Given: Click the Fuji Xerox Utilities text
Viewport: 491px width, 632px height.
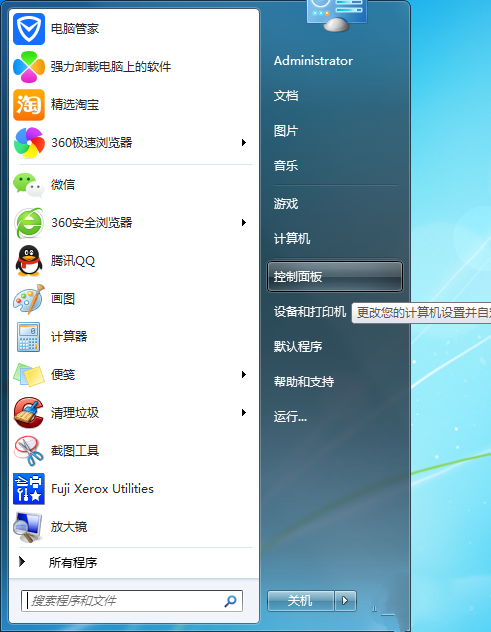Looking at the screenshot, I should [x=102, y=489].
